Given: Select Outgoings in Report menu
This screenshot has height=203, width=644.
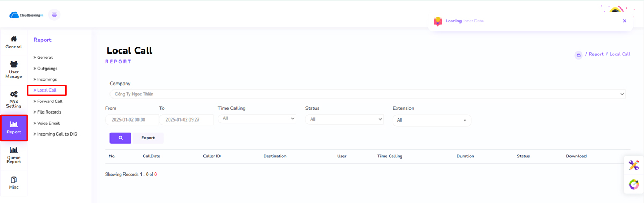Looking at the screenshot, I should point(47,69).
